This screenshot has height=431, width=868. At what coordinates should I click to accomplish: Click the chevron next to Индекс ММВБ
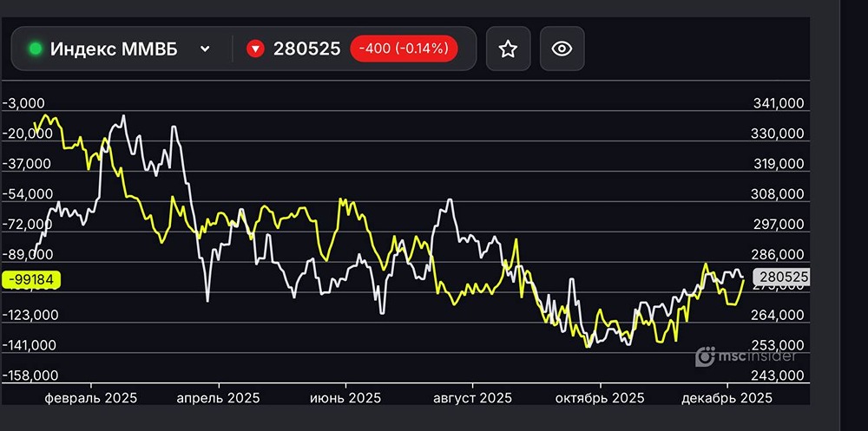[205, 49]
